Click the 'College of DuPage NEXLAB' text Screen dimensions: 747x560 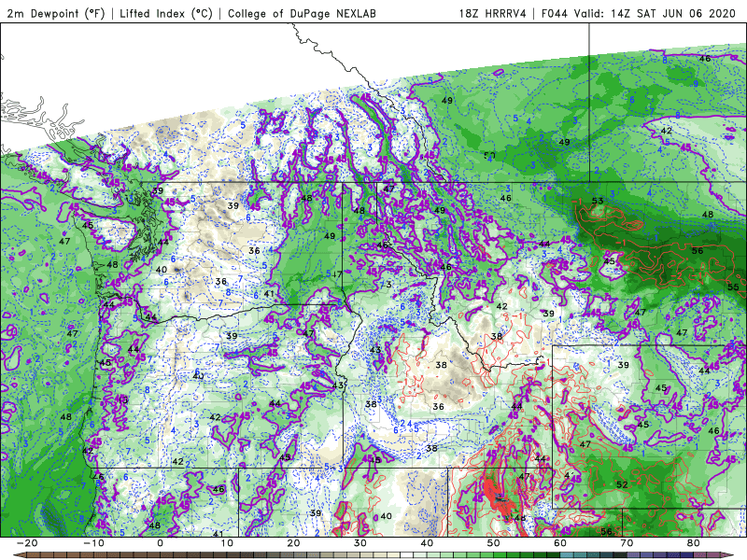coord(302,13)
